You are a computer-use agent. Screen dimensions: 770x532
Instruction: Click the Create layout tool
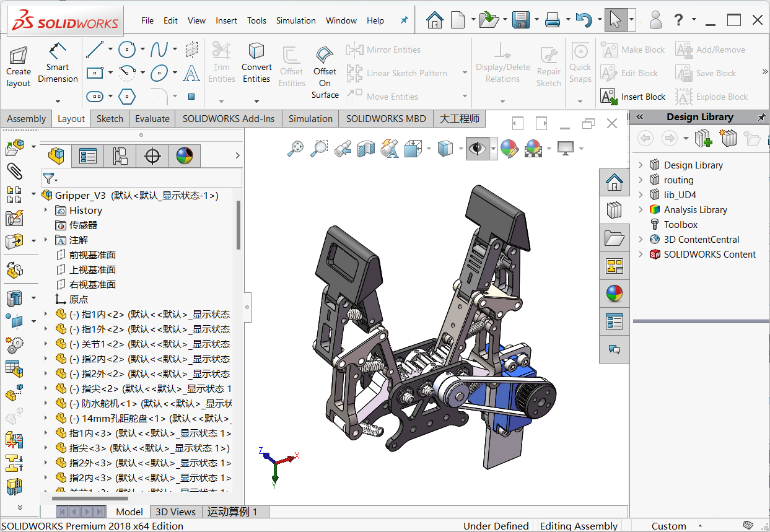[19, 67]
